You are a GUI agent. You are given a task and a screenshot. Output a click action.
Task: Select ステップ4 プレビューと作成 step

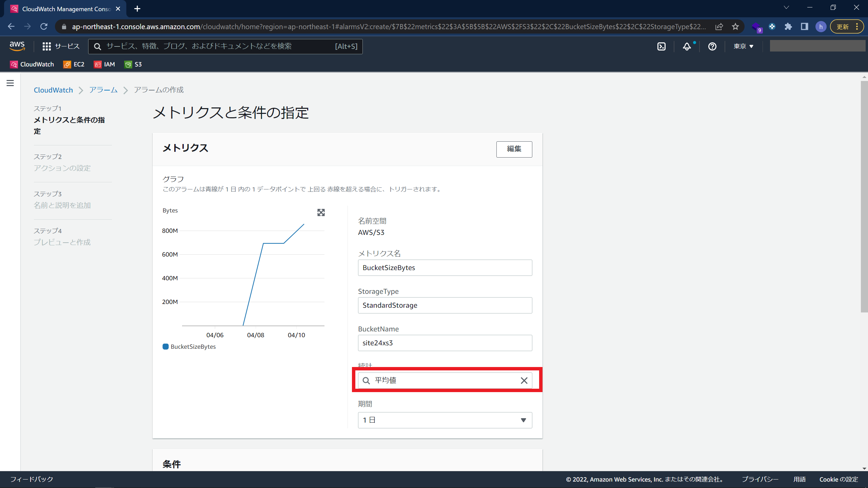click(x=62, y=237)
